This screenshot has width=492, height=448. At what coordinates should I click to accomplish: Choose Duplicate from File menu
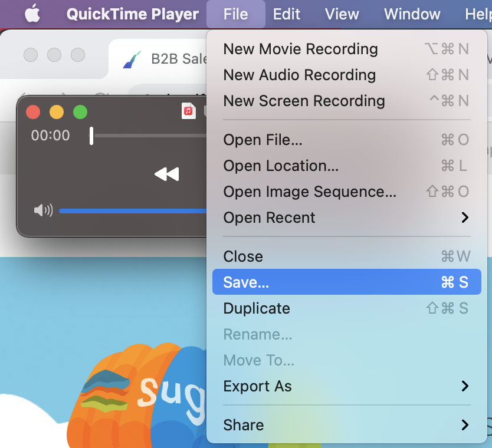coord(347,308)
